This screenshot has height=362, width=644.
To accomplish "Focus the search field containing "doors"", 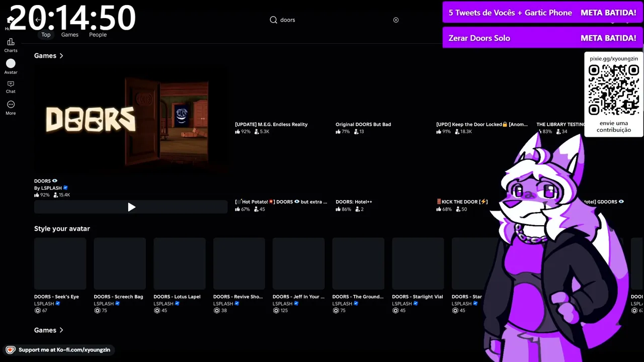I will point(335,20).
